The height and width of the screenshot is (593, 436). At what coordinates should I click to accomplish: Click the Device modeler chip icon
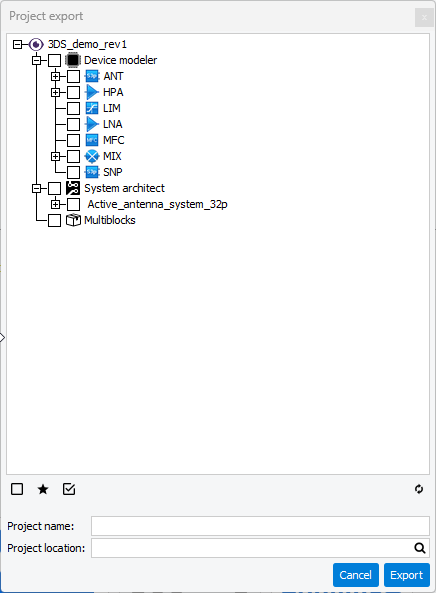point(73,60)
